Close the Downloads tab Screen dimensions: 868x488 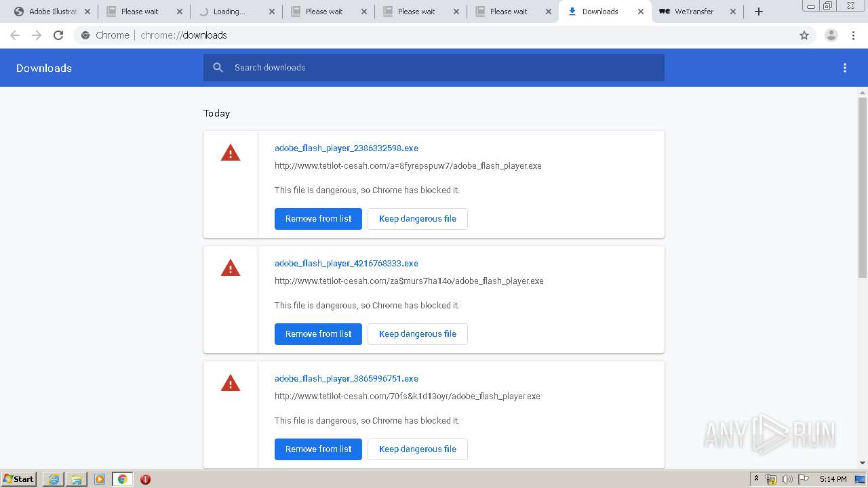point(641,12)
